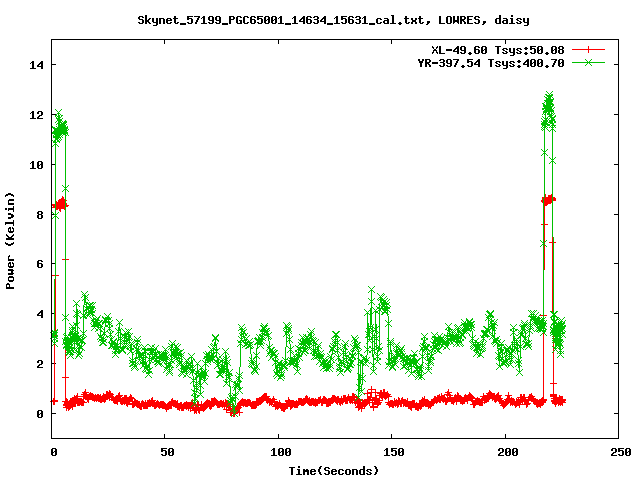Click y-axis tick label 12
Viewport: 640px width, 480px height.
[36, 115]
